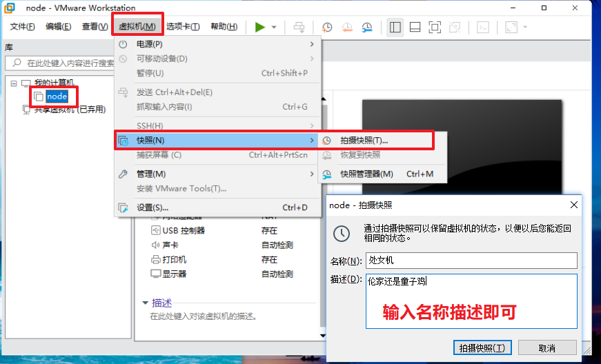Click the console view toolbar icon
The image size is (601, 364).
point(482,27)
